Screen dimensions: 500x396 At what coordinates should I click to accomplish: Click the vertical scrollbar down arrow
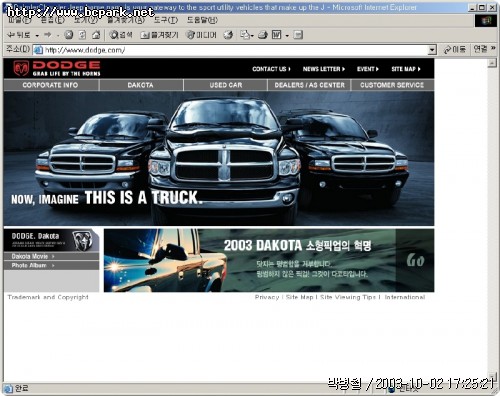pos(492,376)
